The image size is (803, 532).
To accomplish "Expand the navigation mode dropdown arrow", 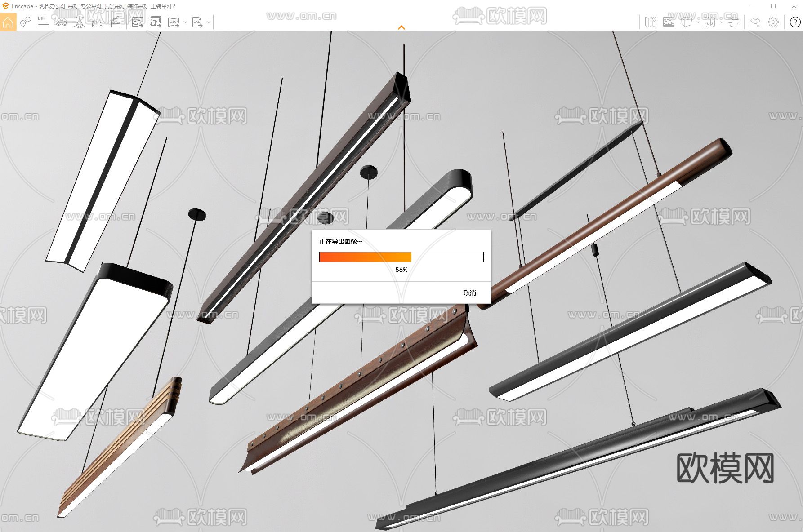I will pos(721,22).
